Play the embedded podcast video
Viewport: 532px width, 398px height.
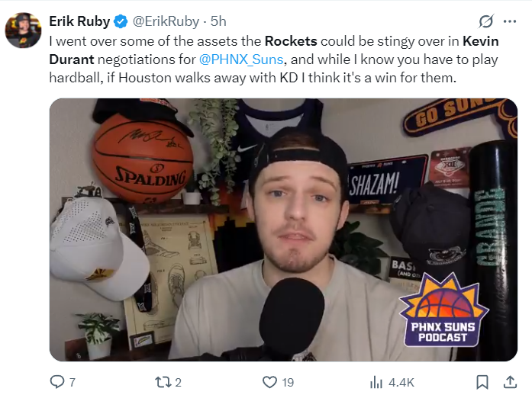283,229
